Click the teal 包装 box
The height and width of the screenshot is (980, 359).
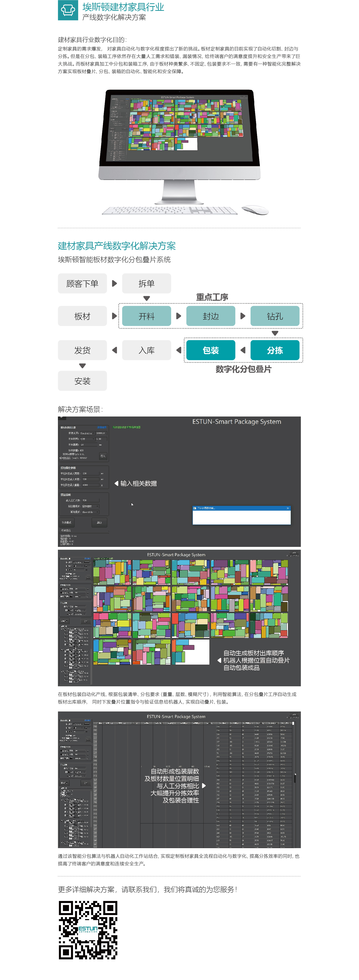tap(210, 350)
